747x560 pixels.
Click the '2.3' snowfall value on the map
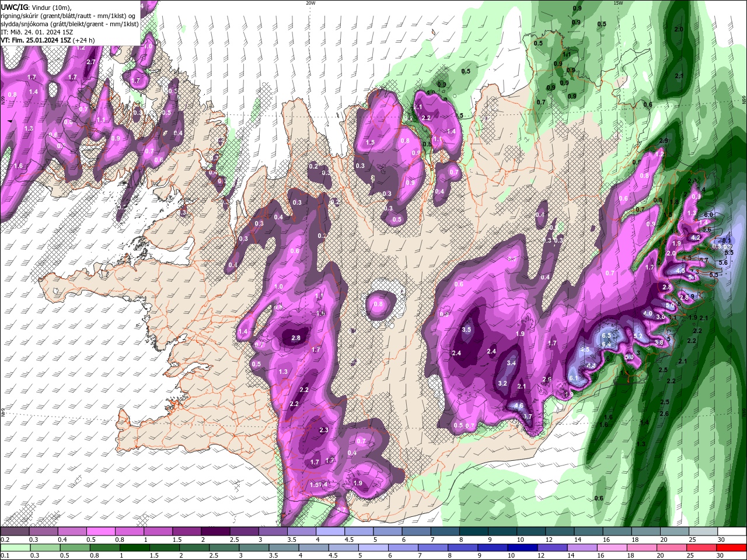tap(324, 430)
